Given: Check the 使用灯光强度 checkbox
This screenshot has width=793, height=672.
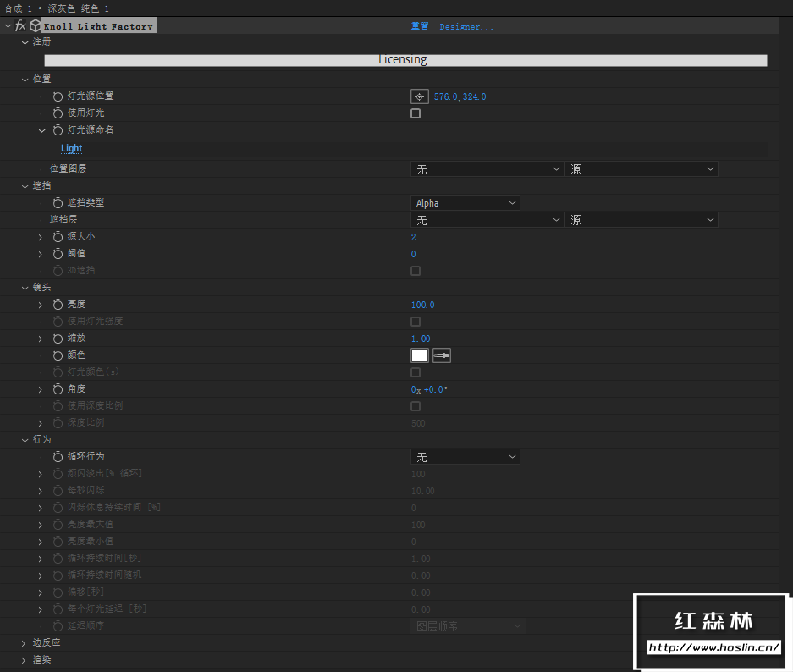Looking at the screenshot, I should (416, 322).
